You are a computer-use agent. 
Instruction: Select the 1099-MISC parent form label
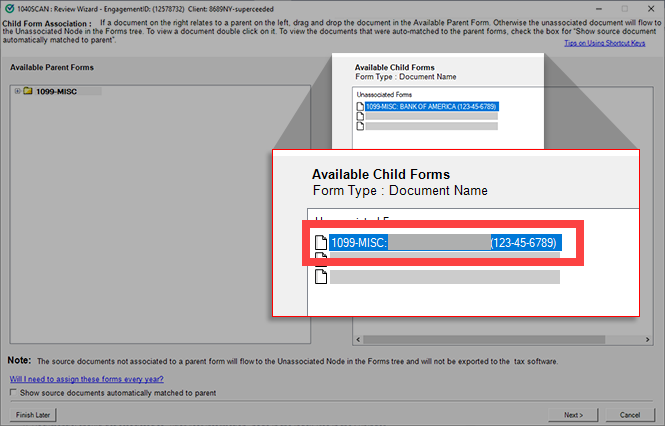point(56,91)
